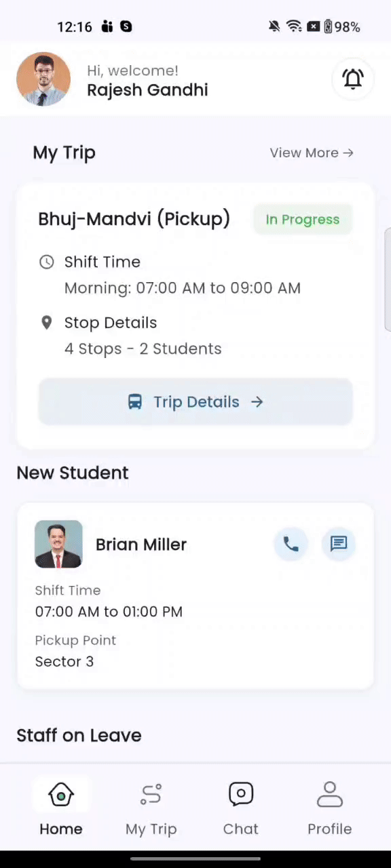This screenshot has height=868, width=391.
Task: Tap the clock icon next to Shift Time
Action: click(x=46, y=262)
